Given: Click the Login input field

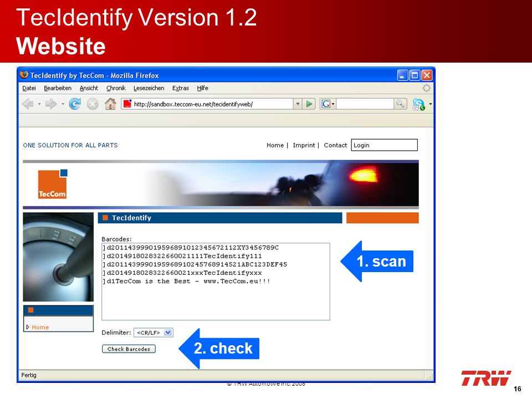Looking at the screenshot, I should click(384, 145).
